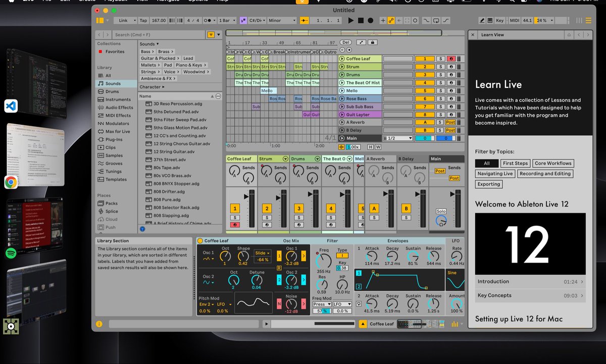
Task: Select the Piano & Keys filter tag
Action: (190, 65)
